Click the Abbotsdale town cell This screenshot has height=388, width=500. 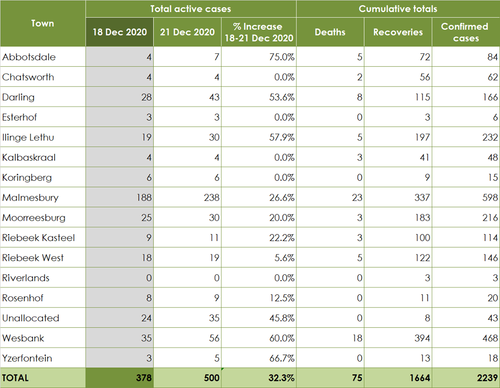43,57
